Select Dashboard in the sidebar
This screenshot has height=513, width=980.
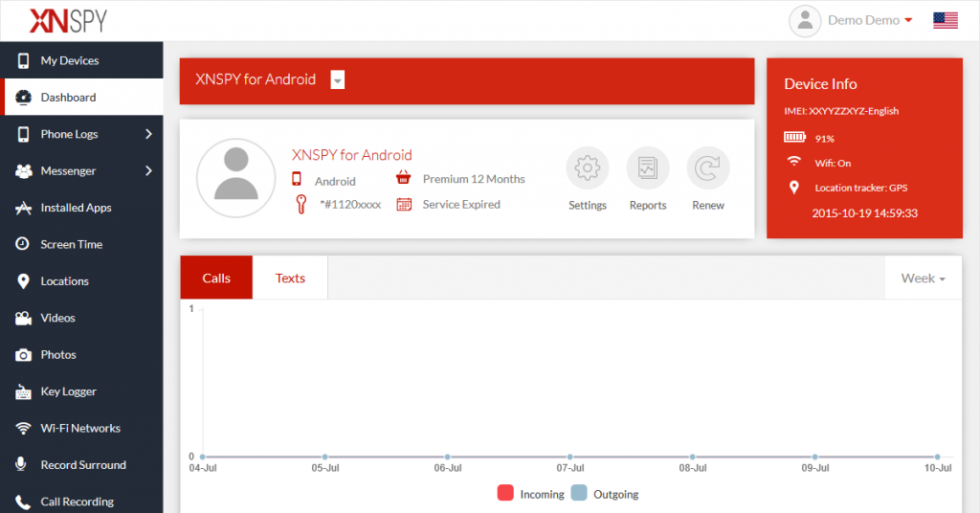(x=82, y=97)
